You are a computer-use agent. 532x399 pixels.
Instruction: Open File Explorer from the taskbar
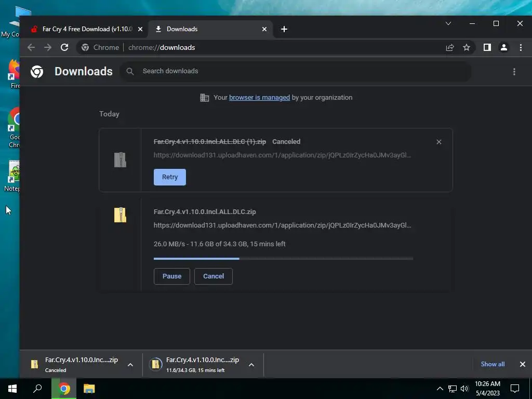click(89, 389)
